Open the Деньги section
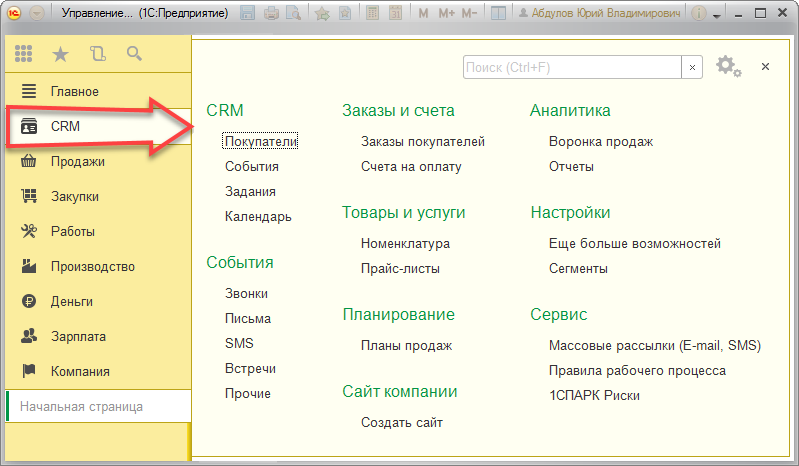Screen dimensions: 799x466 (98, 301)
